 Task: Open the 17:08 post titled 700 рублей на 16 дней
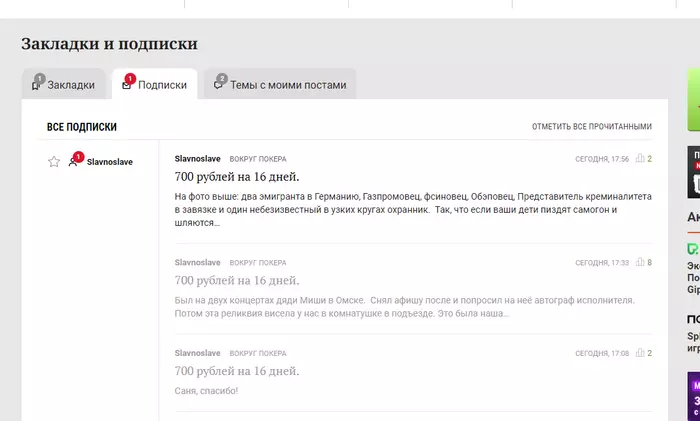[237, 371]
